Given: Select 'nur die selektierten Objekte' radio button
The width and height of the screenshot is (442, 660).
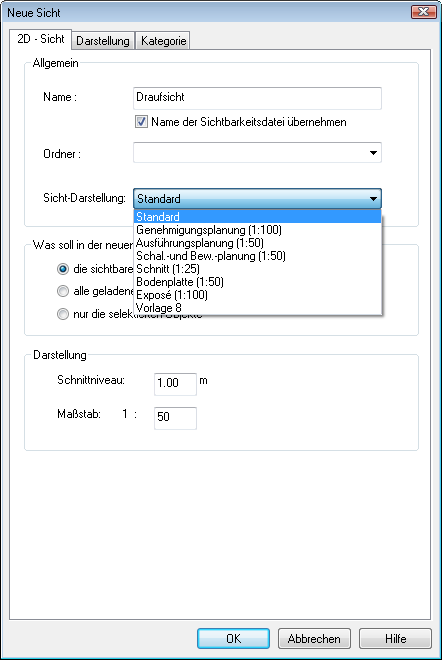Looking at the screenshot, I should (x=63, y=314).
